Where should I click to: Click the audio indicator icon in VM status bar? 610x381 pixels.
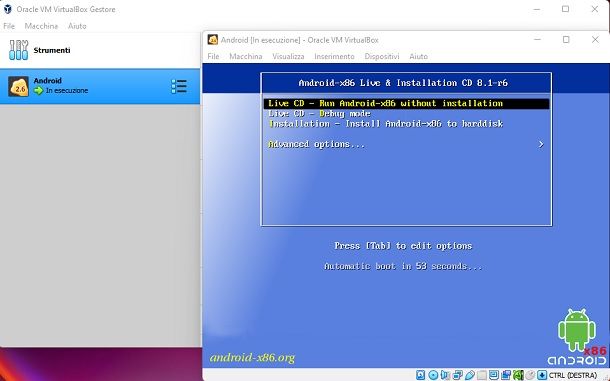[x=445, y=375]
